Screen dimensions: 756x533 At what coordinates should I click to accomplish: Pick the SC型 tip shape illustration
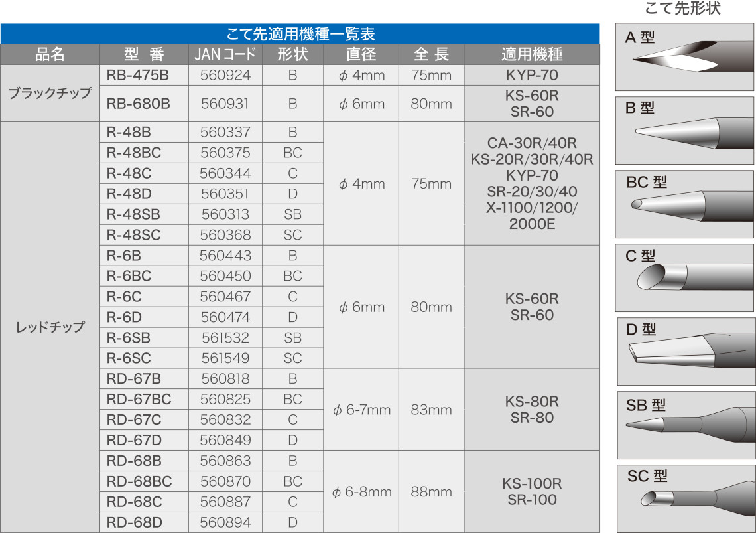685,498
